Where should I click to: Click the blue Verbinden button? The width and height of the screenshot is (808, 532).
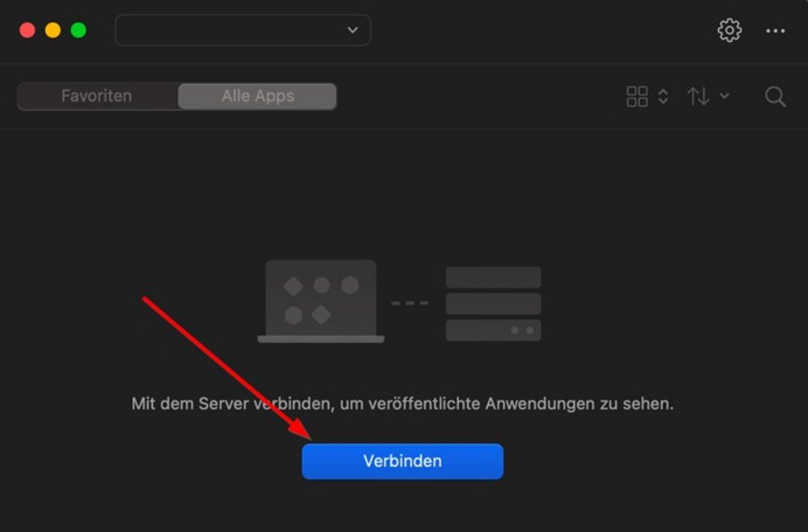pos(402,461)
